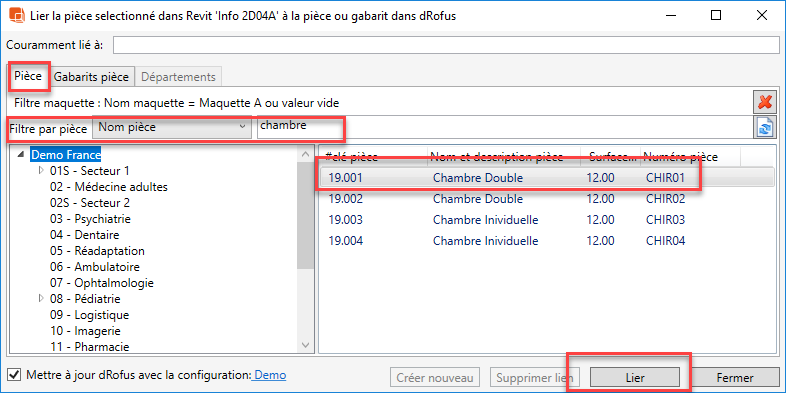Collapse the 'Demo France' root node
786x393 pixels.
pyautogui.click(x=21, y=155)
